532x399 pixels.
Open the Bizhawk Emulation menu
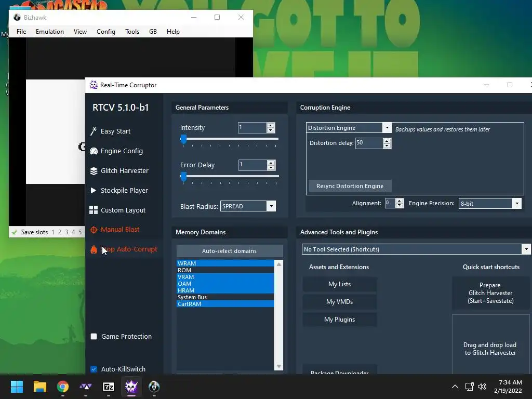point(50,32)
